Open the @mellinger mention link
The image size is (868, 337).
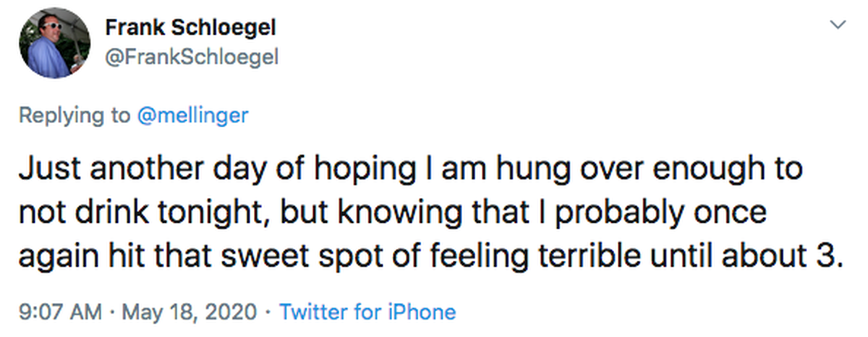(x=192, y=115)
